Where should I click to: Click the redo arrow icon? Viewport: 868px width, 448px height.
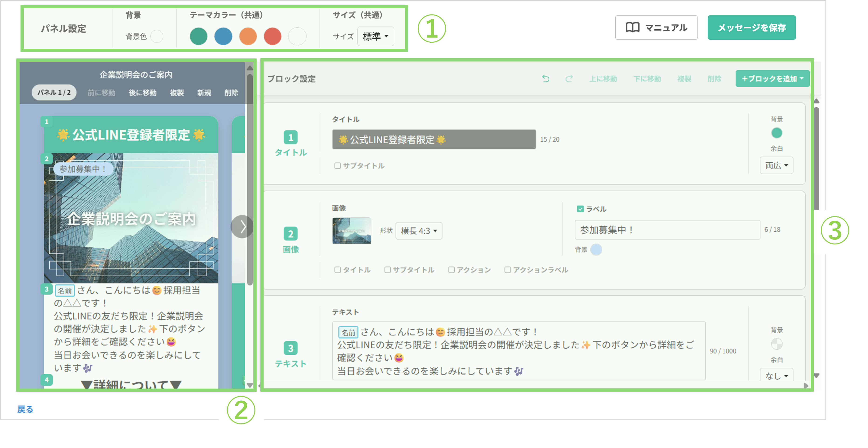569,79
